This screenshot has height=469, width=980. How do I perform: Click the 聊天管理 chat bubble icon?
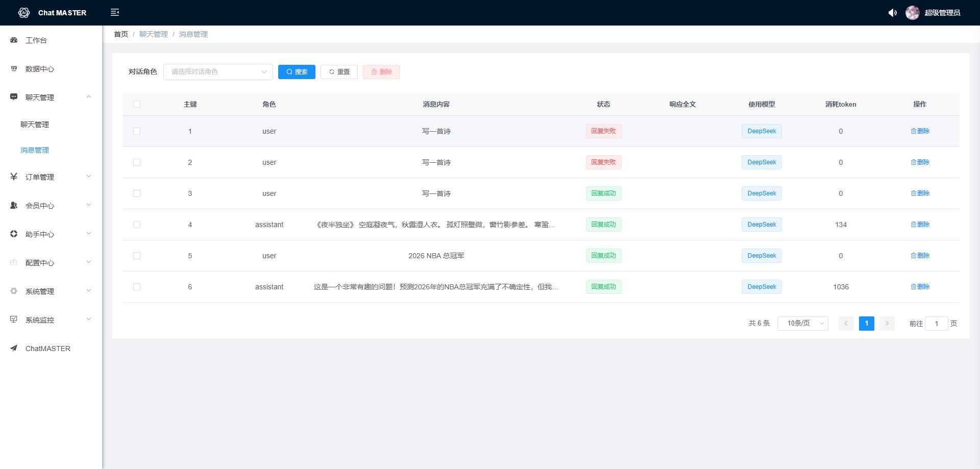14,97
